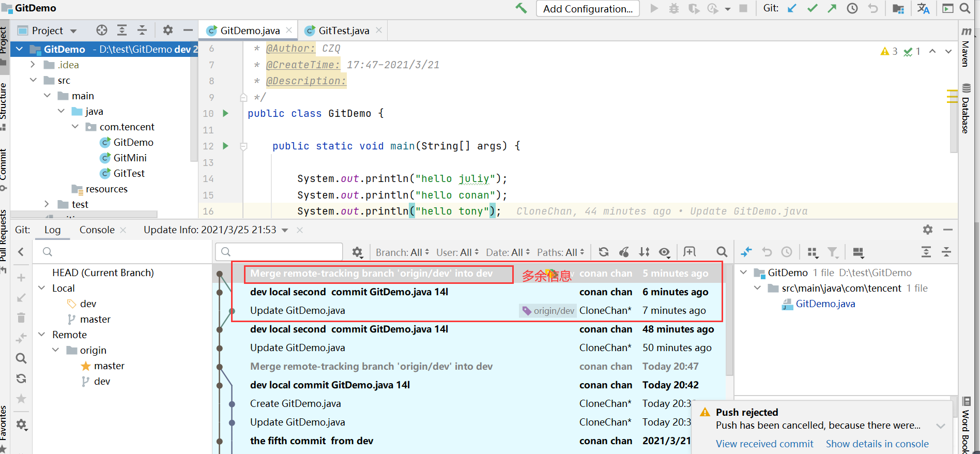Screen dimensions: 980x454
Task: Open the Maven side tool window
Action: coord(966,48)
